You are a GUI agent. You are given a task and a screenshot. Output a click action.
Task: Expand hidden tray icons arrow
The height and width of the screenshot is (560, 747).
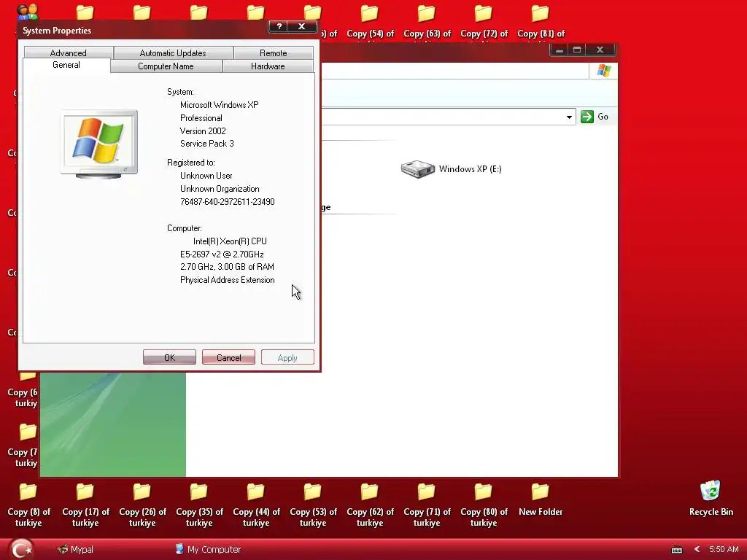pos(697,550)
